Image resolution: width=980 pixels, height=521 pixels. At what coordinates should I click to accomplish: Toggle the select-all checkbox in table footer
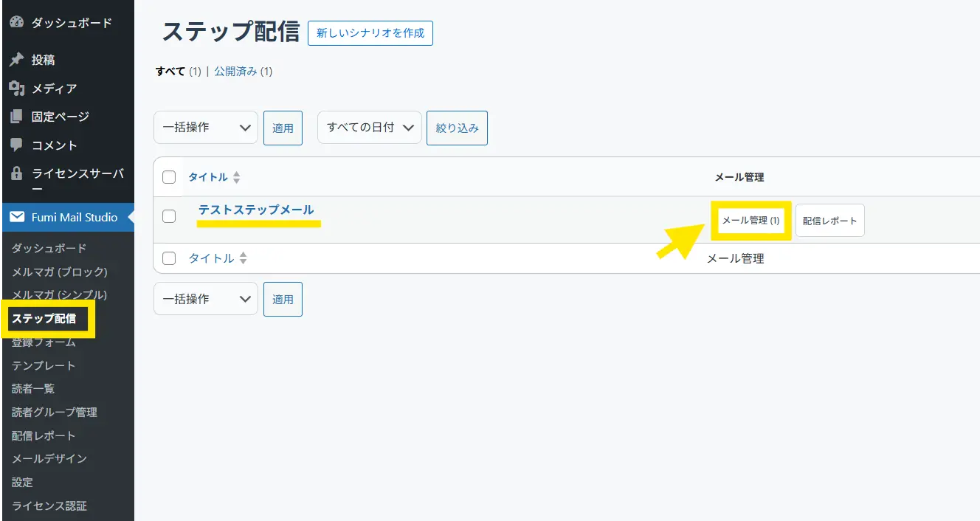(x=169, y=258)
